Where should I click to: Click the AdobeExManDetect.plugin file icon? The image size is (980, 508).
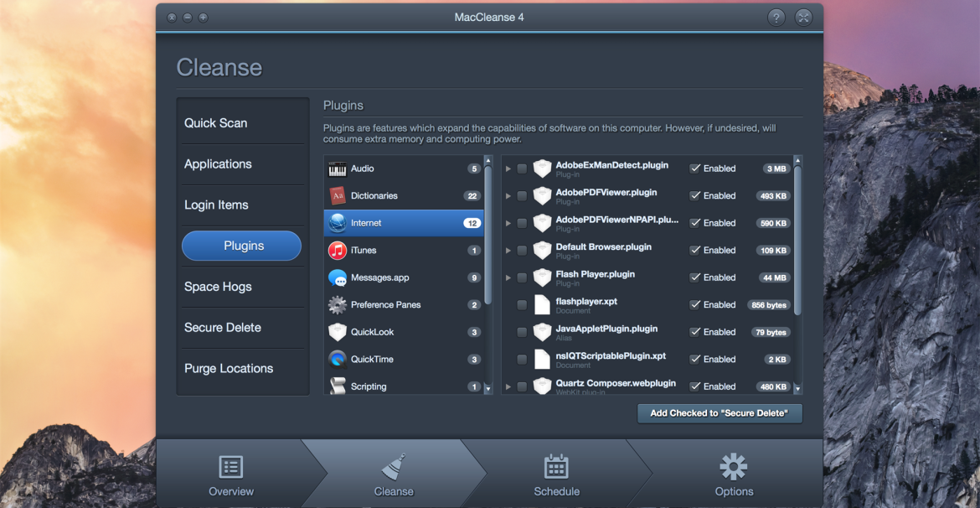(x=542, y=169)
